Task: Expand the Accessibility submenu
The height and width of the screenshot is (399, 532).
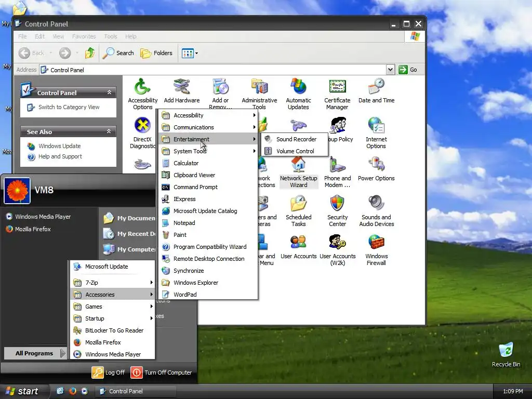Action: tap(208, 115)
